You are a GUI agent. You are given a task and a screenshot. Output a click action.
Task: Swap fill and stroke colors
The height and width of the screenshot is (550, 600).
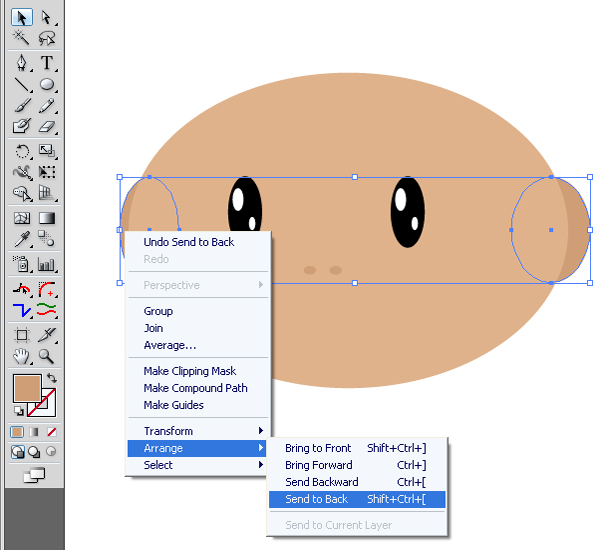pyautogui.click(x=52, y=378)
